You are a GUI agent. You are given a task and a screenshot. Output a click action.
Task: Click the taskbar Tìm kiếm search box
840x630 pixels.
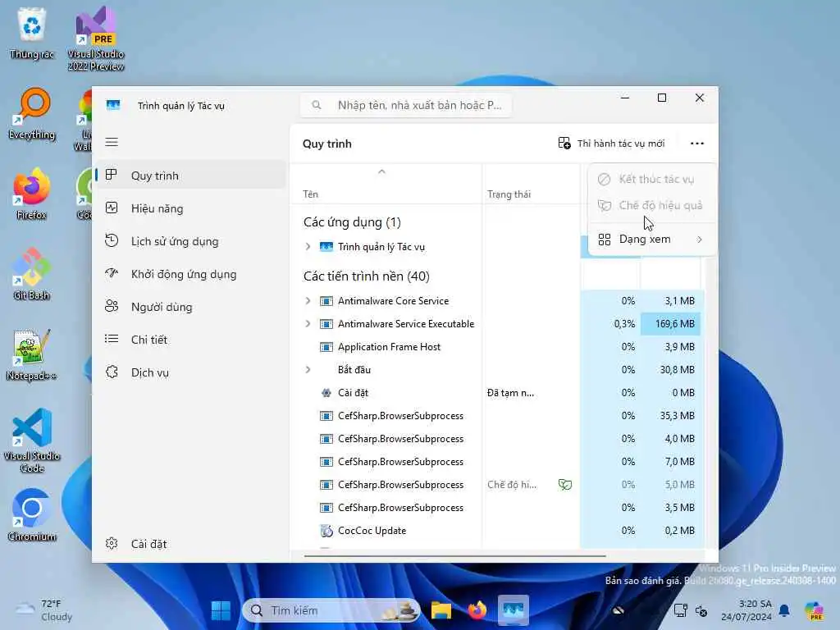331,610
